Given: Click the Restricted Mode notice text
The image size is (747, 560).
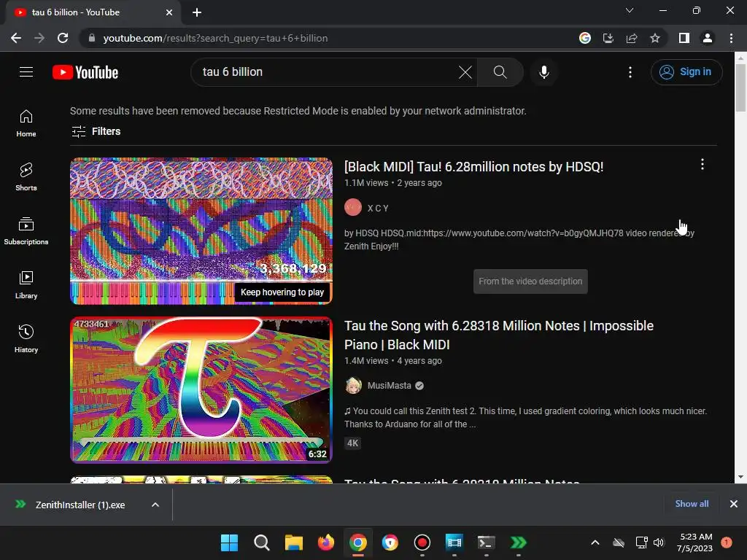Looking at the screenshot, I should tap(298, 111).
